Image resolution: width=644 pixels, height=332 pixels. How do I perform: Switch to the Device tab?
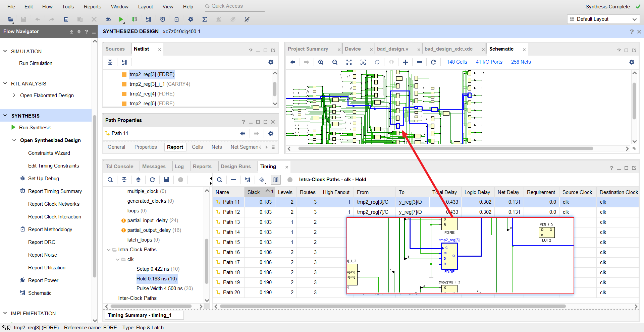[353, 49]
